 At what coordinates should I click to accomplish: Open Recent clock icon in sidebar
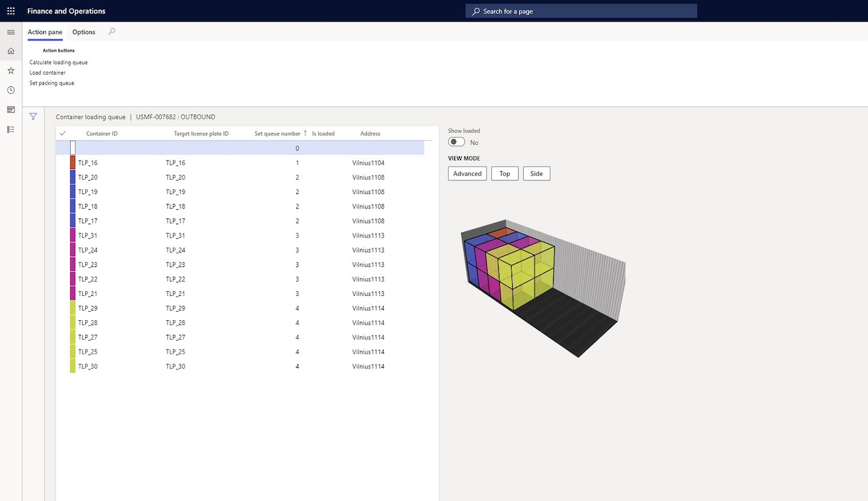pyautogui.click(x=11, y=90)
